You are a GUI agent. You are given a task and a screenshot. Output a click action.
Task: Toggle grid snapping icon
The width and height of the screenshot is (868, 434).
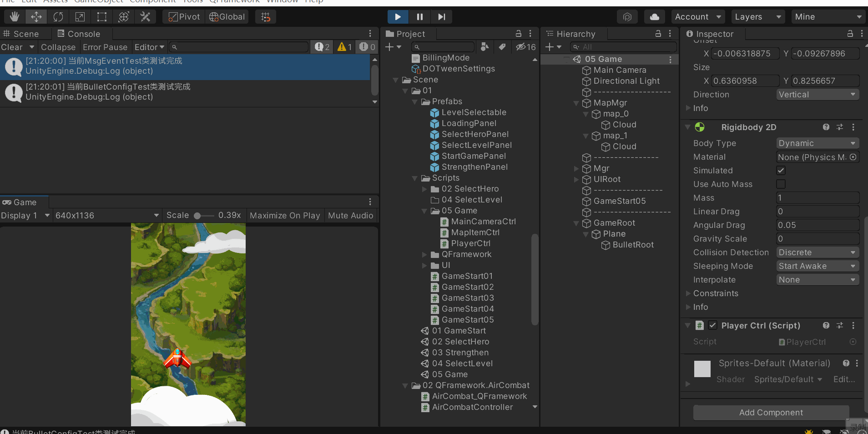pyautogui.click(x=266, y=17)
